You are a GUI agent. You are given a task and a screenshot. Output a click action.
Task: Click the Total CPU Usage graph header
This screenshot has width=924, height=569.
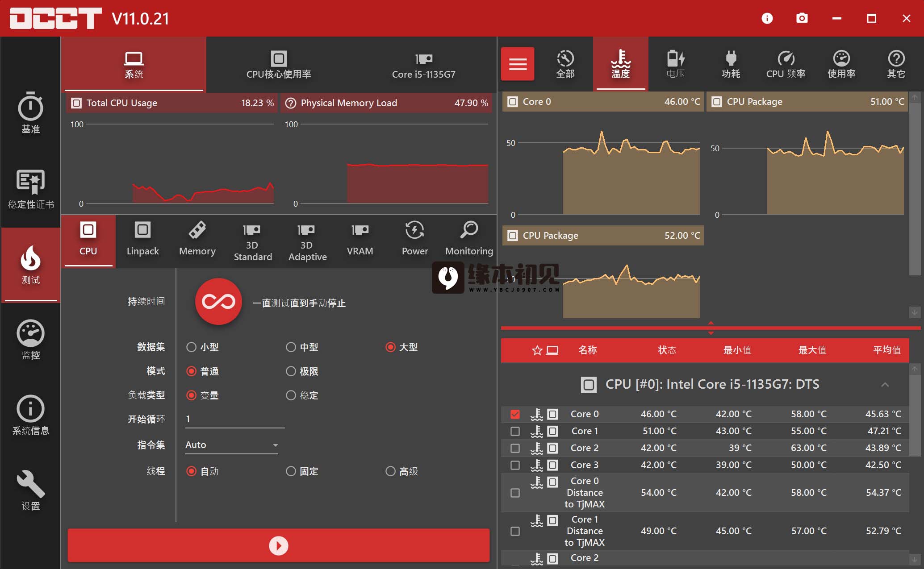[x=172, y=103]
